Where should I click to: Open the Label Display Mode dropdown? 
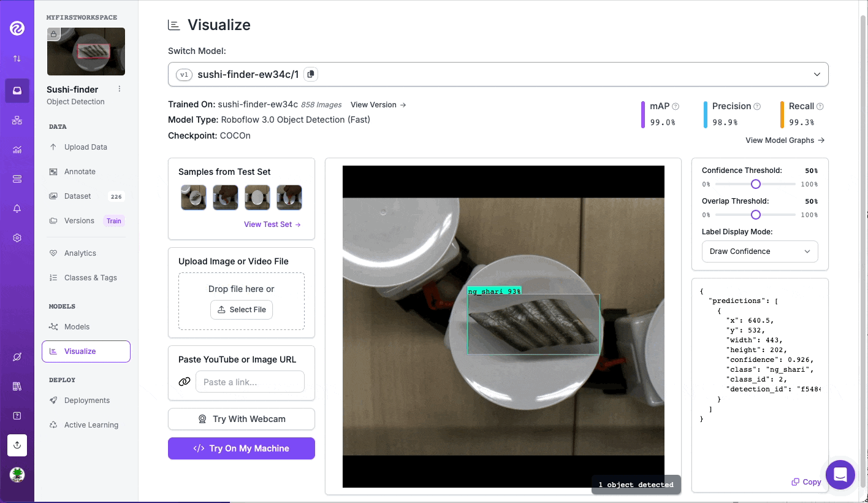click(759, 251)
